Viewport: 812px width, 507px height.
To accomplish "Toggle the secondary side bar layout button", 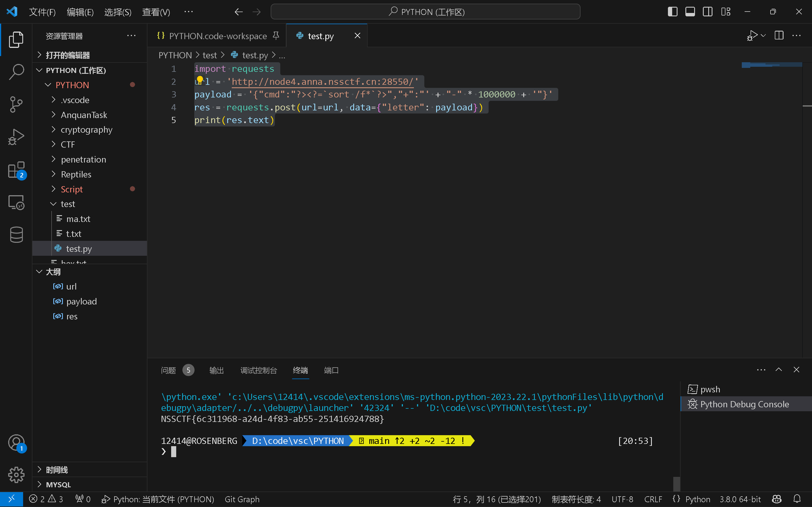I will click(x=708, y=12).
